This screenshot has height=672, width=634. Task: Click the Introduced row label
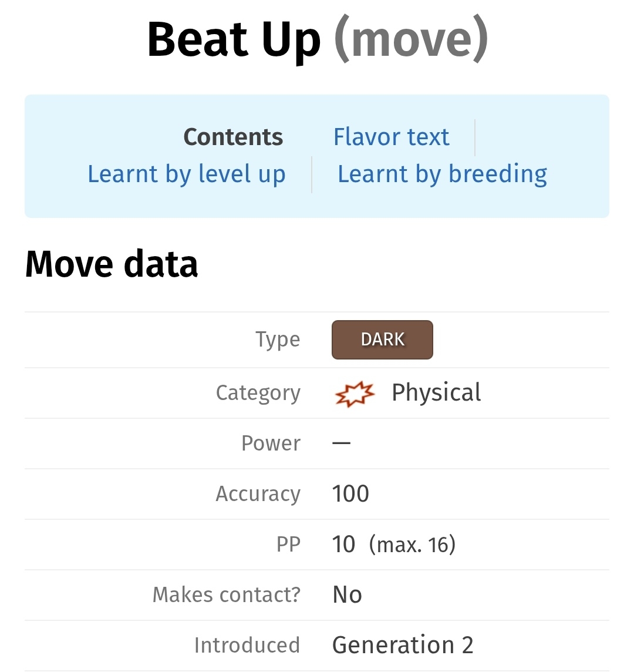click(247, 645)
